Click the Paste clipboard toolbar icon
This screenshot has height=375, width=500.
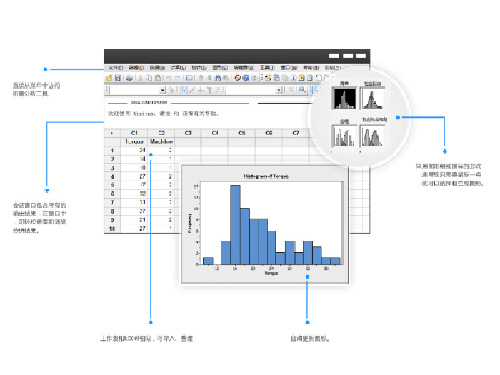pyautogui.click(x=159, y=78)
